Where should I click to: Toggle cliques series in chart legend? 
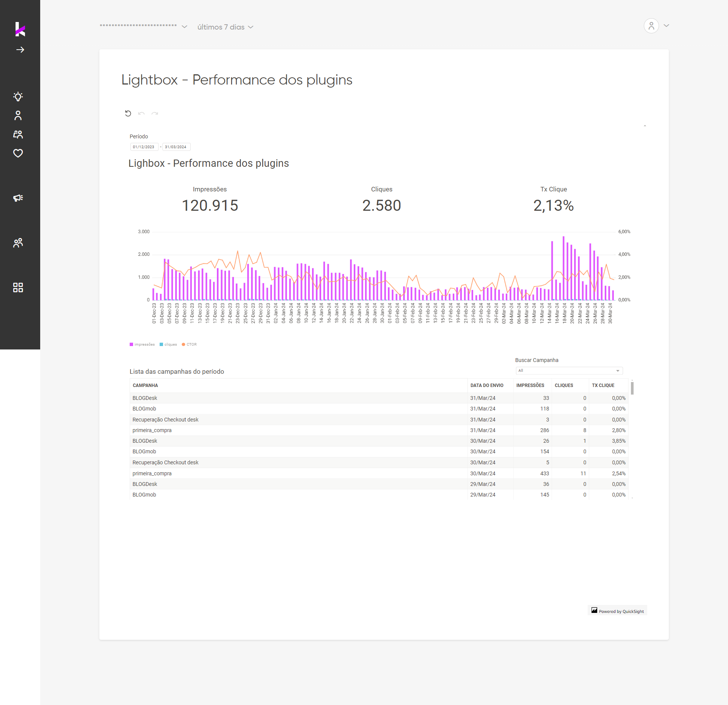click(168, 345)
